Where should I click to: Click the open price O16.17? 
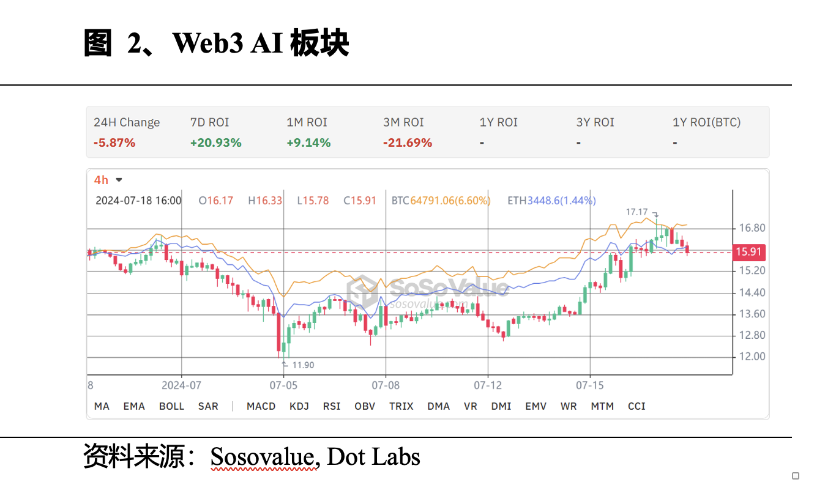coord(216,200)
